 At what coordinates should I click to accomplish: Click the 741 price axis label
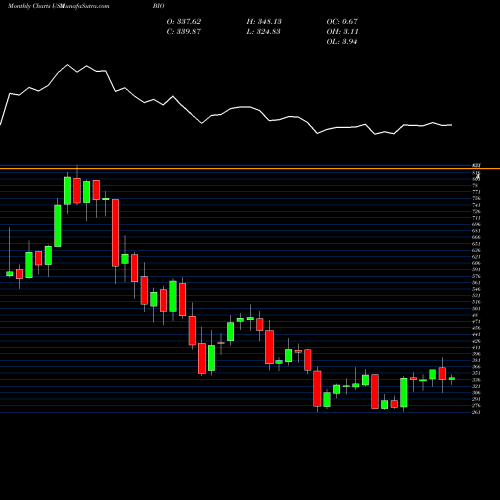click(x=476, y=205)
